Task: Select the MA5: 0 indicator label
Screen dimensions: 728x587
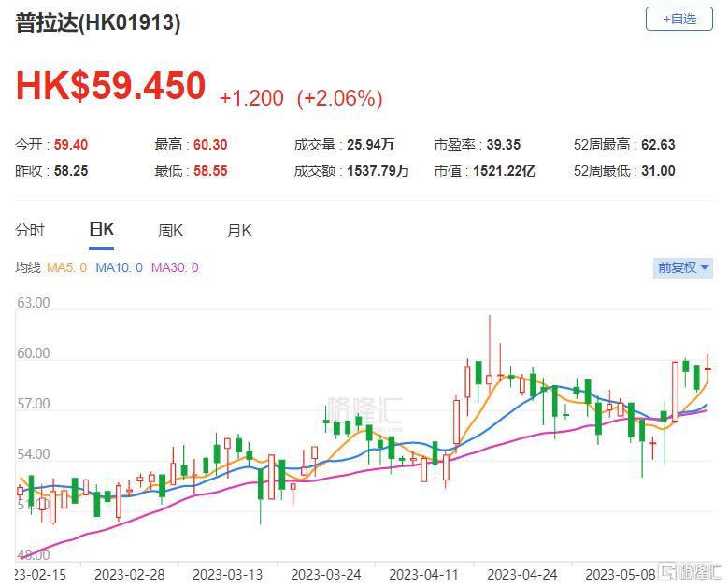Action: (67, 267)
